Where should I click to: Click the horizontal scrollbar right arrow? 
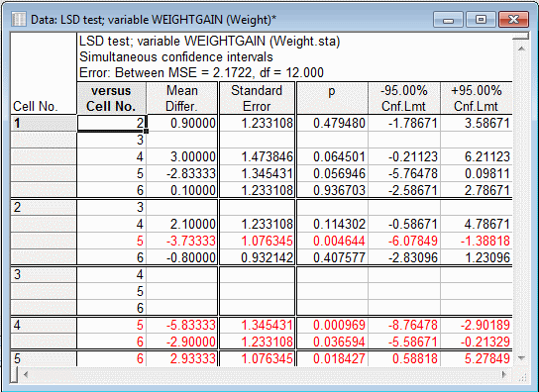[x=504, y=374]
